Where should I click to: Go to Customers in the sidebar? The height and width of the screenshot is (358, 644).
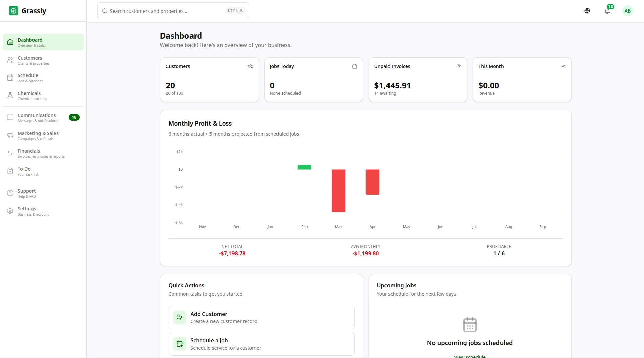coord(43,60)
